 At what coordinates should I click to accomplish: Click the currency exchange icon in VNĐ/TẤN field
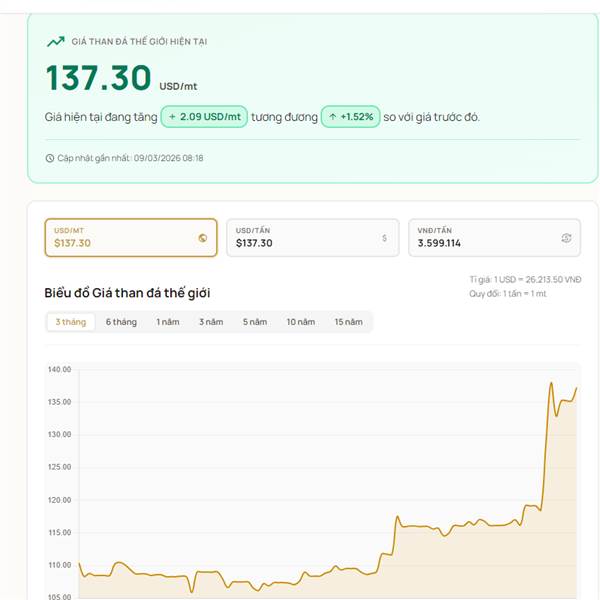[x=566, y=238]
